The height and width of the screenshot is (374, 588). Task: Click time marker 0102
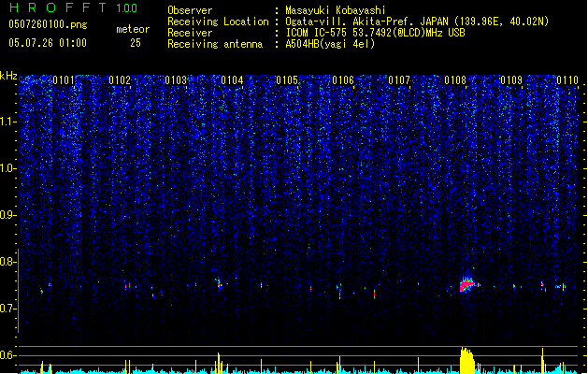(x=120, y=80)
